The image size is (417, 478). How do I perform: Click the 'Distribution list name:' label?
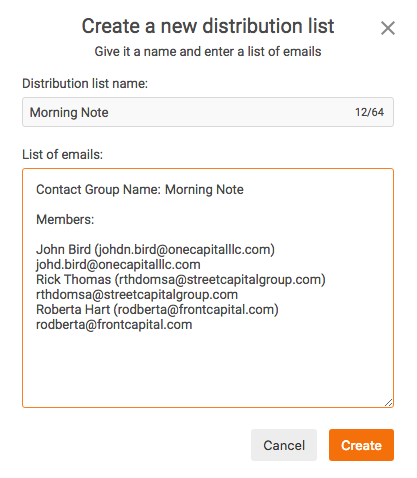pos(85,83)
